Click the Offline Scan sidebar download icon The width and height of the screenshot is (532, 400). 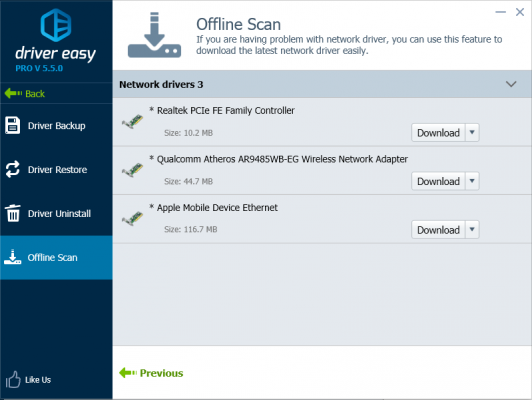coord(13,257)
